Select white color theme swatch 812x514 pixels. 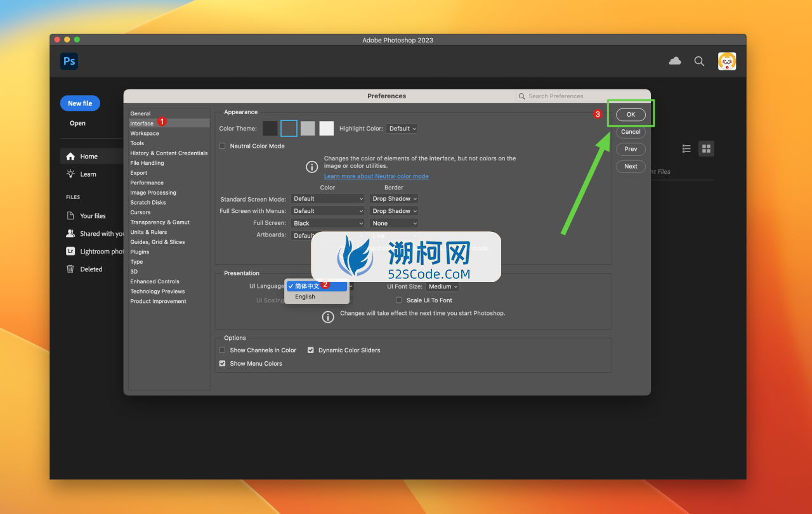(327, 129)
